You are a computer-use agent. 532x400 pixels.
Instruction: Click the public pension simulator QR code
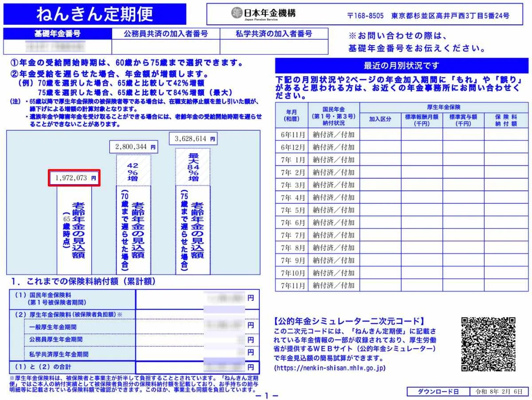coord(488,344)
